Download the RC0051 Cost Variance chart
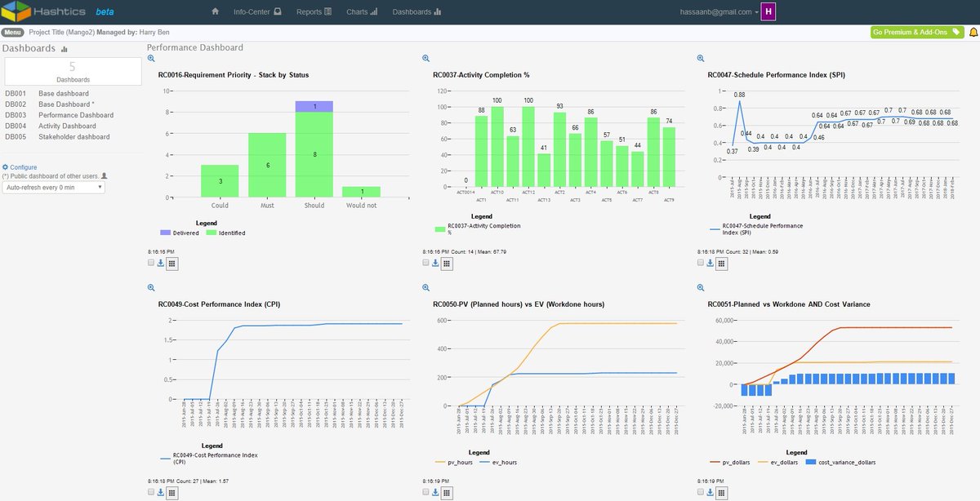Image resolution: width=980 pixels, height=501 pixels. 710,492
